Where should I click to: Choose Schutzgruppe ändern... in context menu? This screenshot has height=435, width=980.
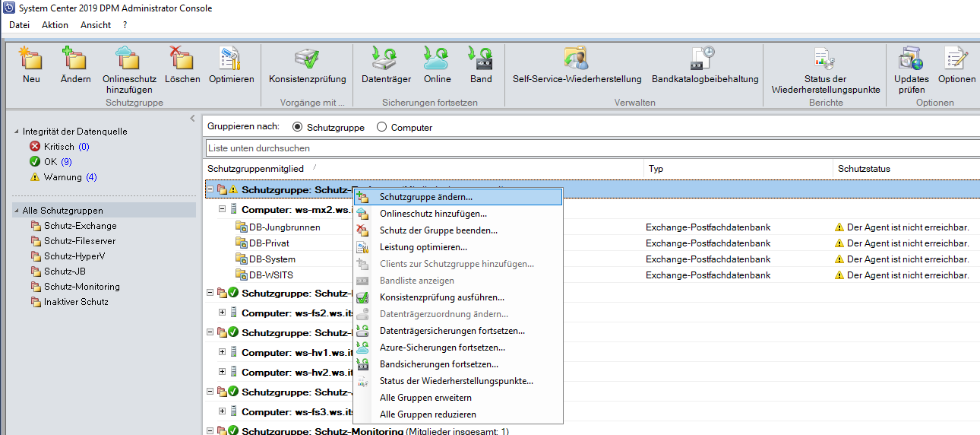click(x=458, y=197)
